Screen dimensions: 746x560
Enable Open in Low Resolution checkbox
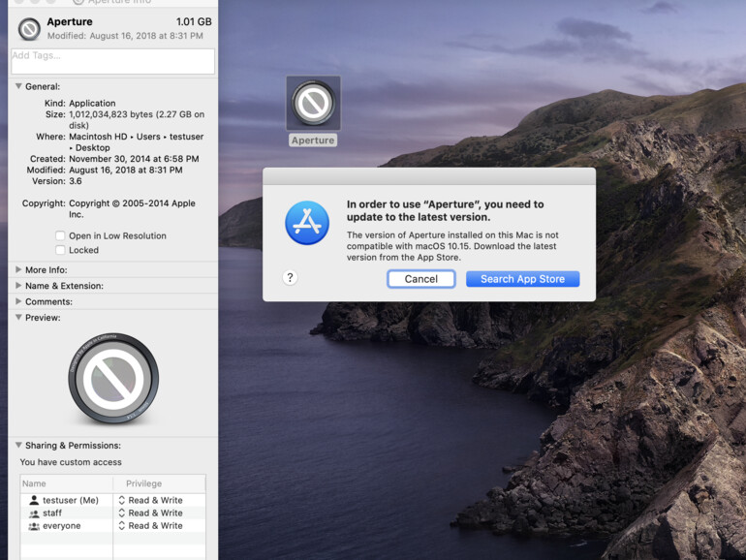point(60,236)
